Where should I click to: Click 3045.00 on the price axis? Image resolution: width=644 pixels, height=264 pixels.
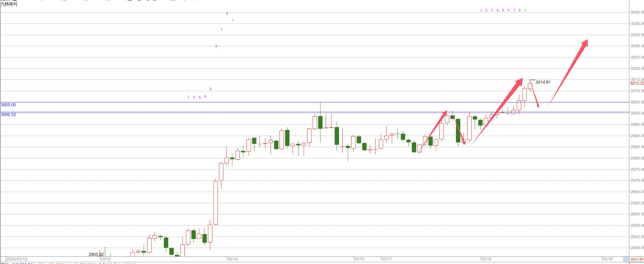coord(637,12)
